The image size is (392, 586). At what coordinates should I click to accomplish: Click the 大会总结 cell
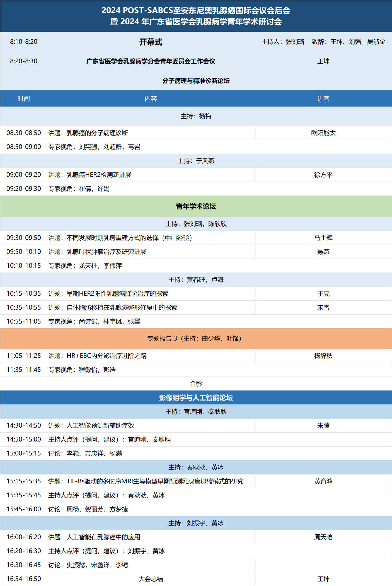click(x=151, y=579)
